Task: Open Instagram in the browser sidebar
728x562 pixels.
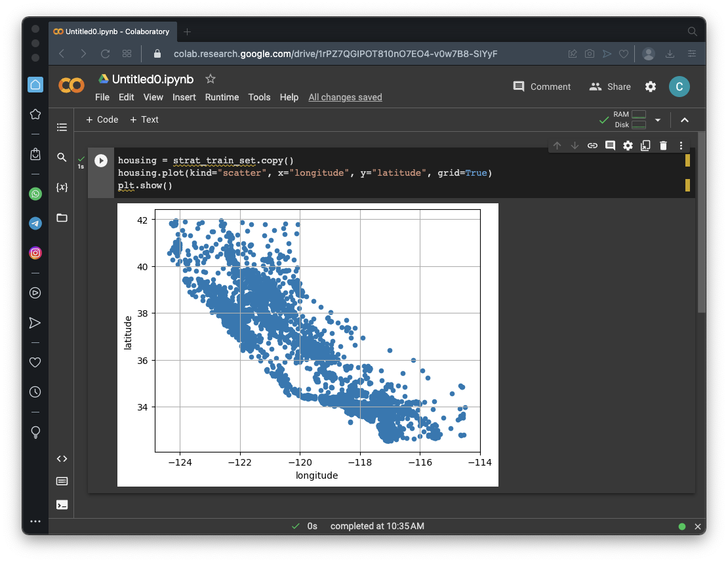Action: [35, 253]
